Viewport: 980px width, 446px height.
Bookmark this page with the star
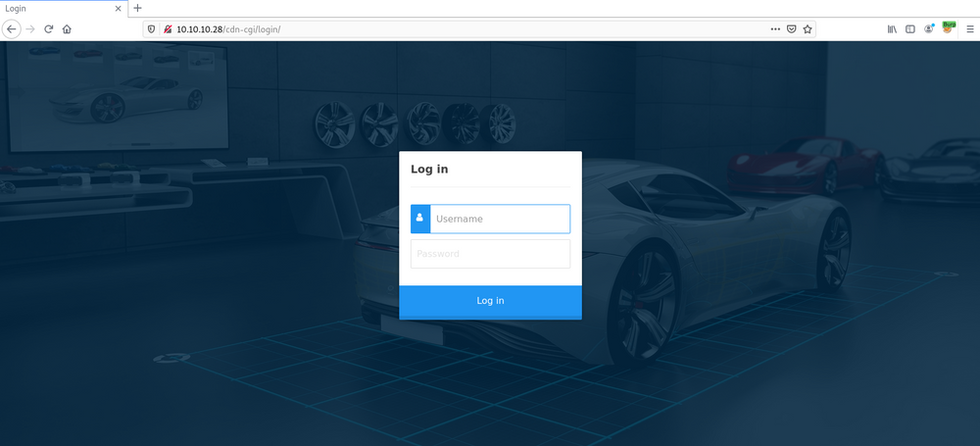click(808, 29)
